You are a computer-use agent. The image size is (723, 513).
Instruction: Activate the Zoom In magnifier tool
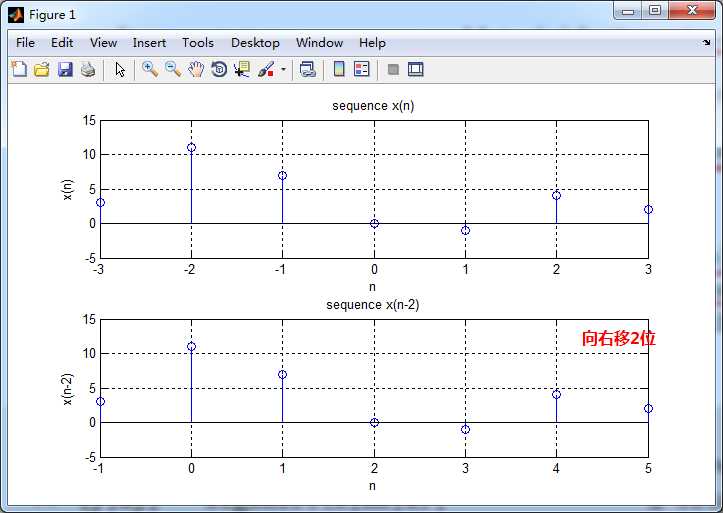[x=149, y=70]
